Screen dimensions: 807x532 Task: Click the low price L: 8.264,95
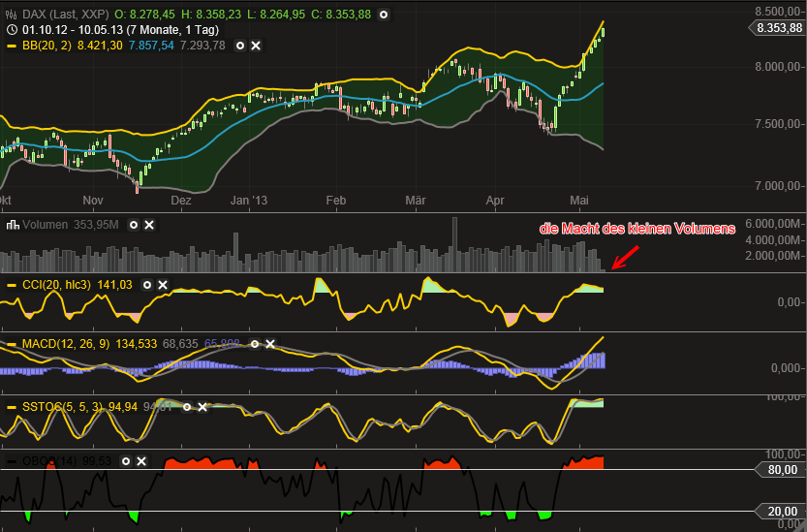click(x=276, y=15)
